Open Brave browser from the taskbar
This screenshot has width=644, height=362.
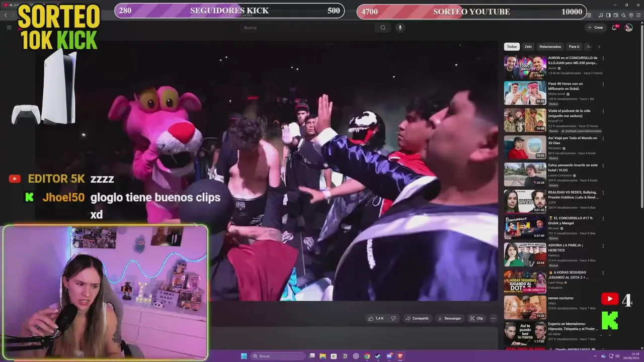[400, 356]
